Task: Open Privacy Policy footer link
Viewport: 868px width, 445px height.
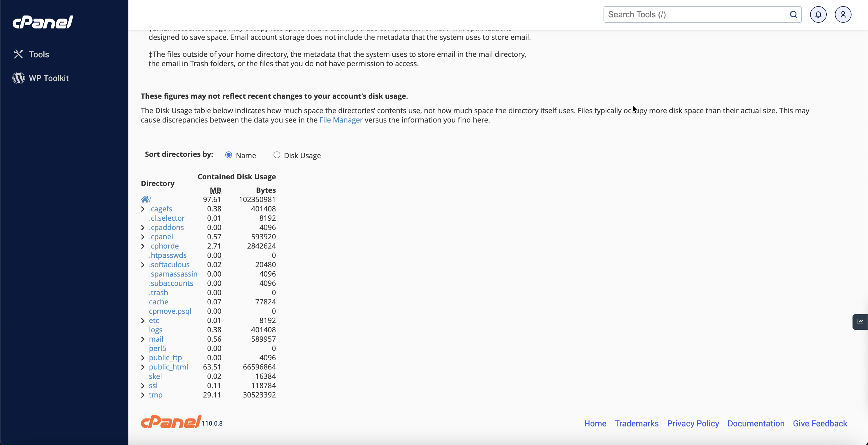Action: coord(693,424)
